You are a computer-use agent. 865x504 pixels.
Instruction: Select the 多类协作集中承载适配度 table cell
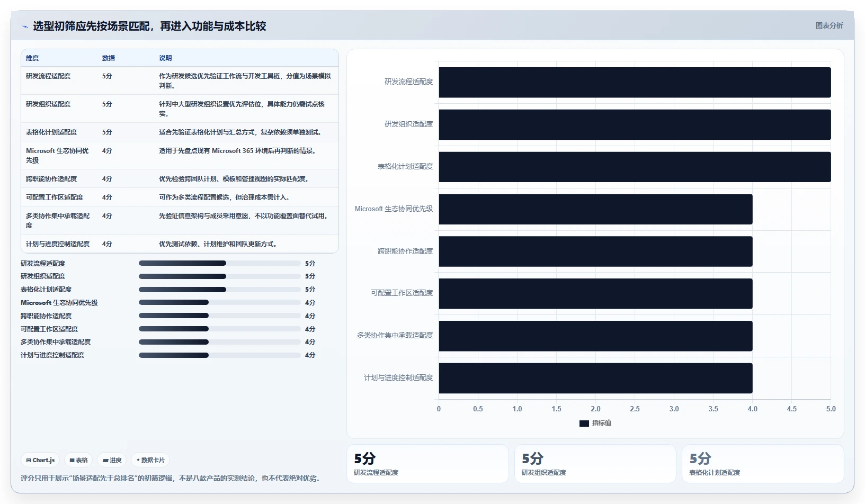coord(58,221)
